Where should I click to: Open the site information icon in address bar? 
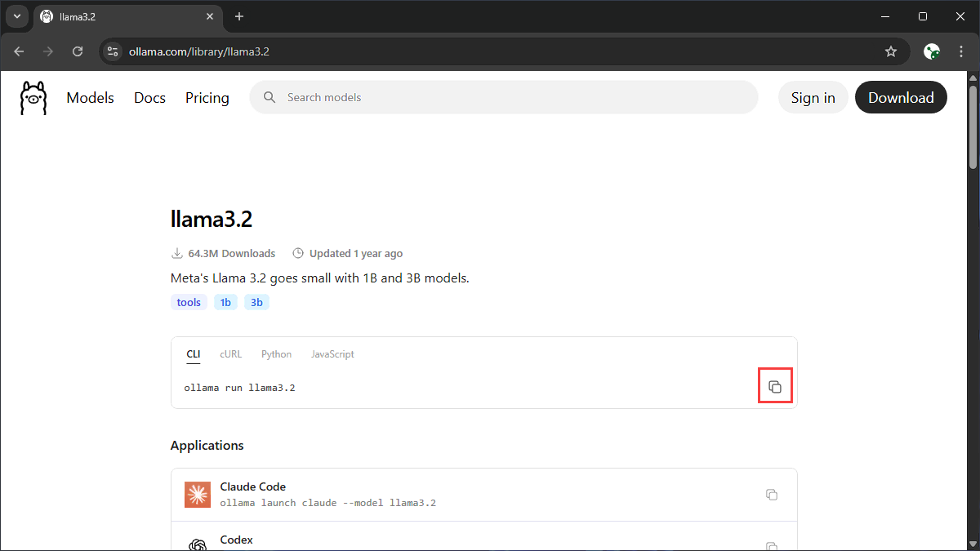pyautogui.click(x=113, y=51)
